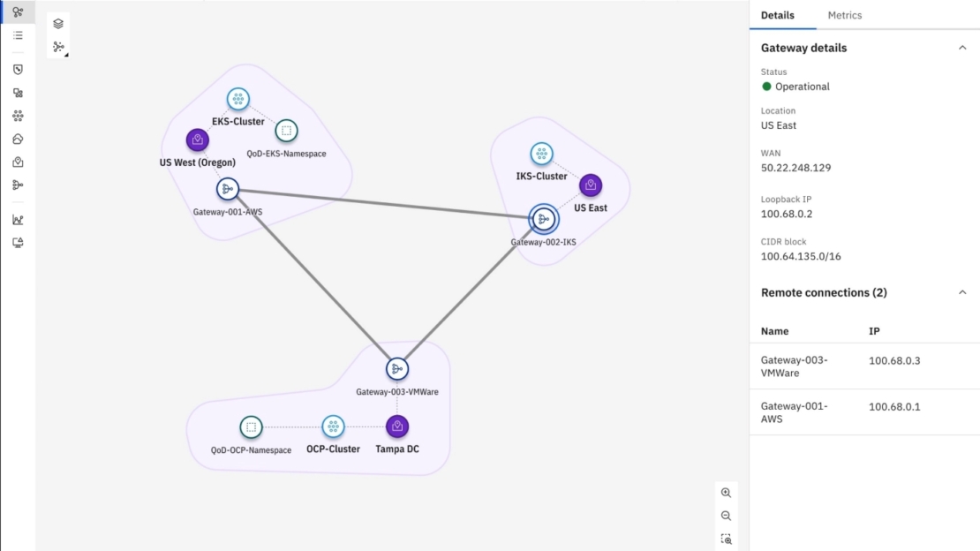980x551 pixels.
Task: Select the cluster blocks icon in the sidebar
Action: pos(18,92)
